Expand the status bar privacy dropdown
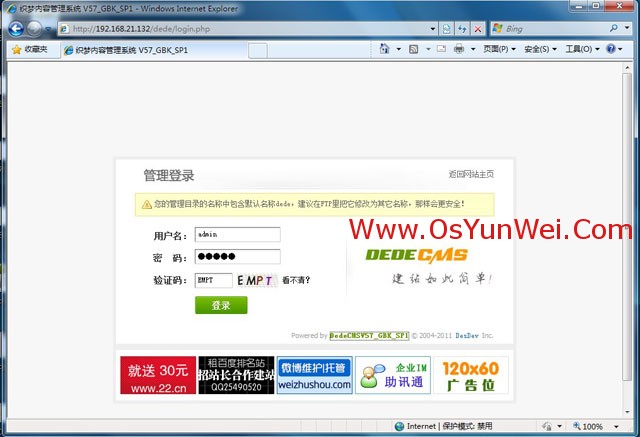The height and width of the screenshot is (437, 640). (560, 426)
